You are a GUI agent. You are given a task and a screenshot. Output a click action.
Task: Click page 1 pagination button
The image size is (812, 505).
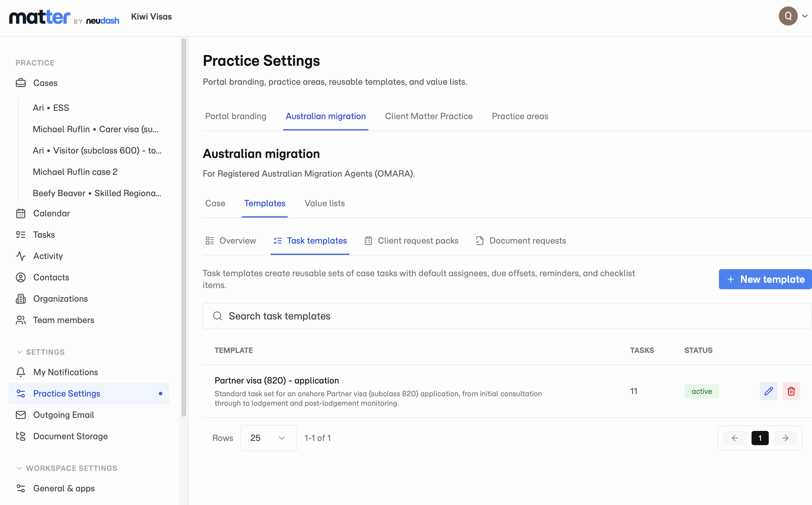(760, 438)
